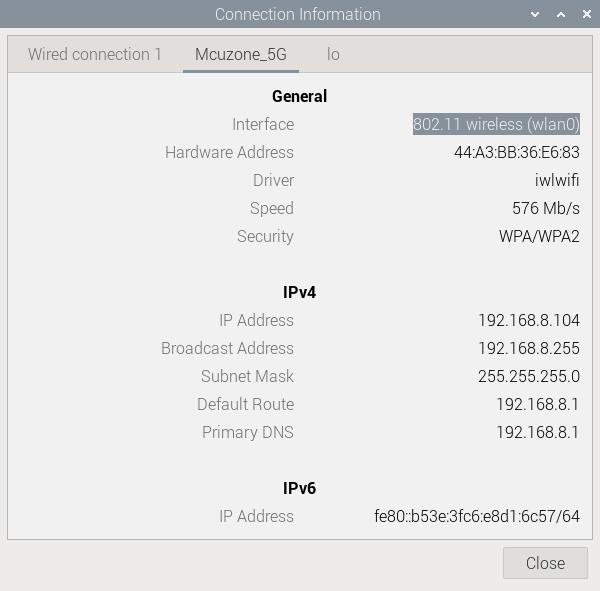Click the subnet mask 255.255.255.0

[x=528, y=377]
